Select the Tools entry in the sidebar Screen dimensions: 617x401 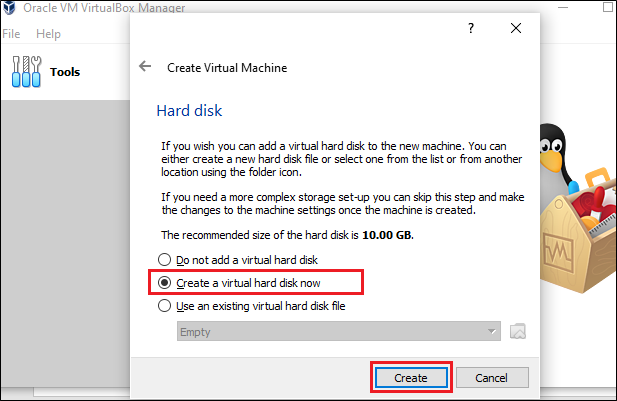tap(65, 72)
